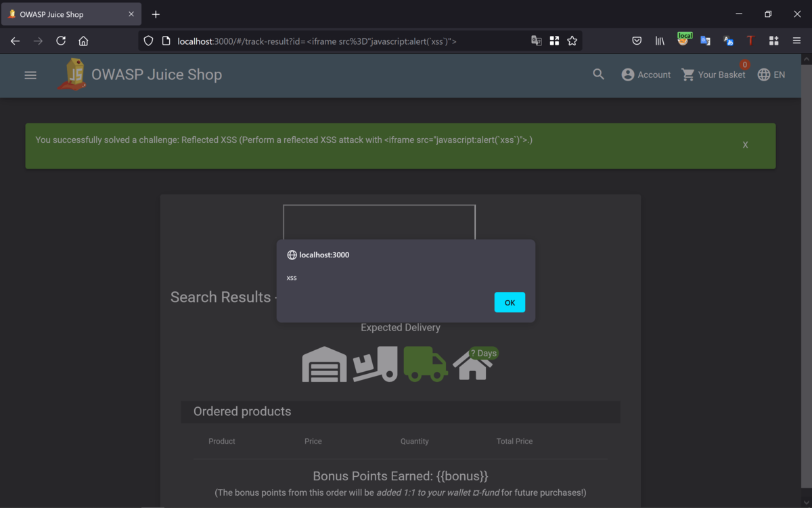
Task: Click the 'xss' alert message text
Action: coord(292,278)
